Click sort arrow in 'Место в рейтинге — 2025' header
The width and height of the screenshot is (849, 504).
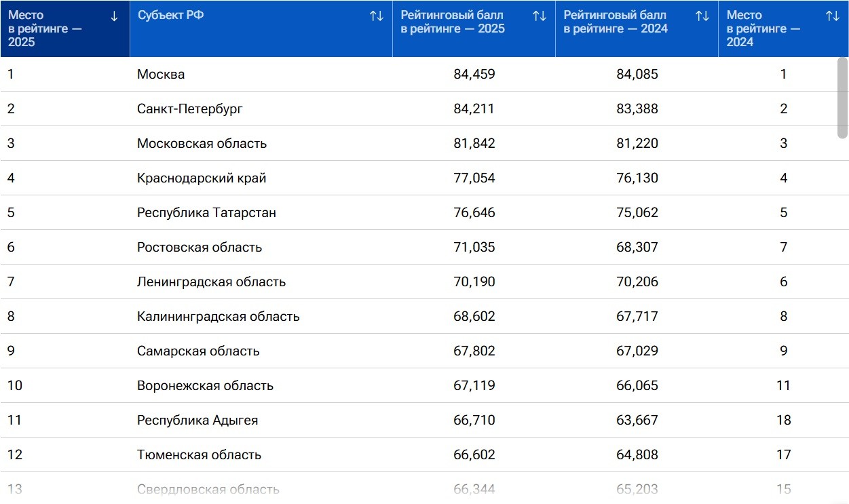(x=114, y=16)
